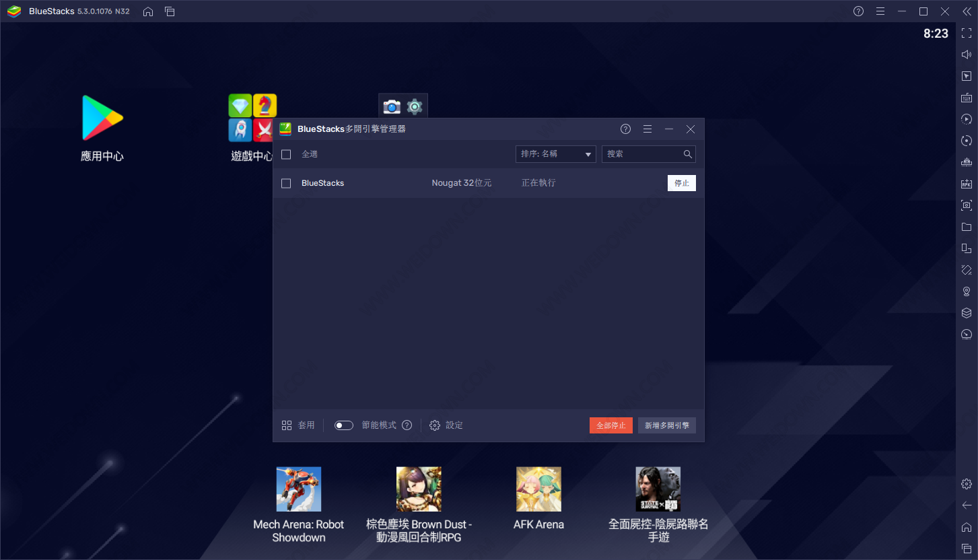This screenshot has width=978, height=560.
Task: Click the Install APK icon in sidebar
Action: click(x=967, y=184)
